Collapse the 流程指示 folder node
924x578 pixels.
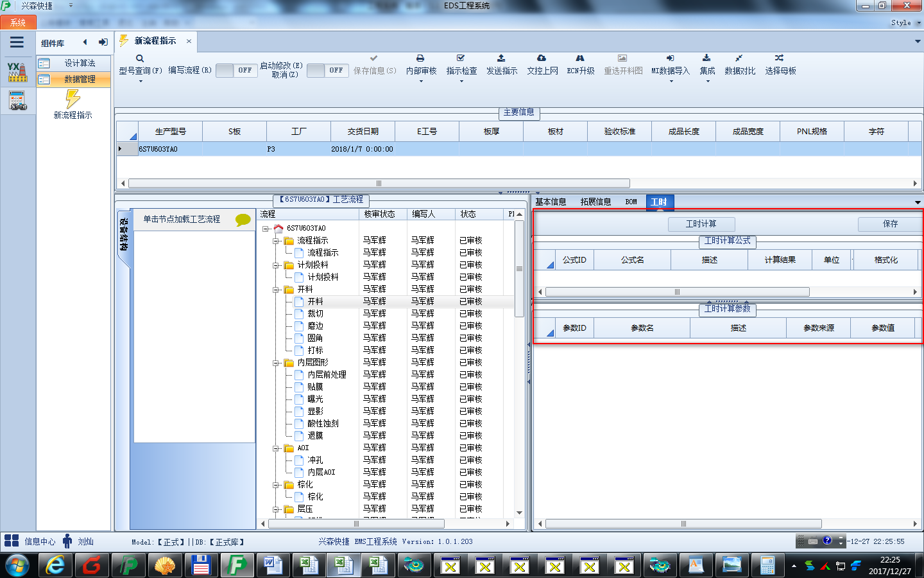pos(276,241)
